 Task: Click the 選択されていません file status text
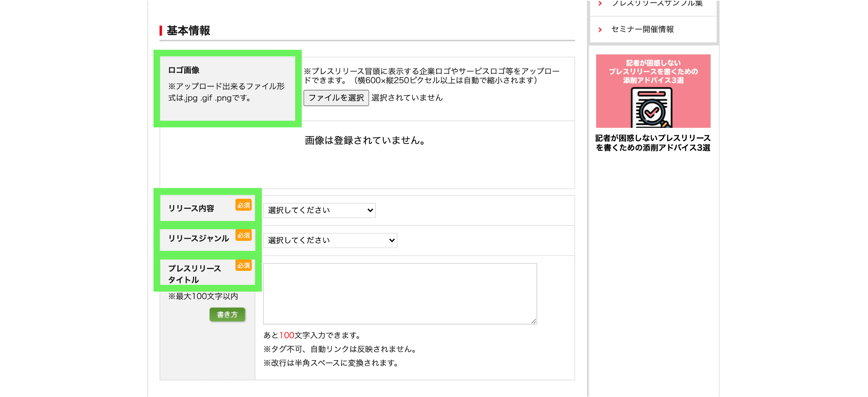click(x=407, y=98)
